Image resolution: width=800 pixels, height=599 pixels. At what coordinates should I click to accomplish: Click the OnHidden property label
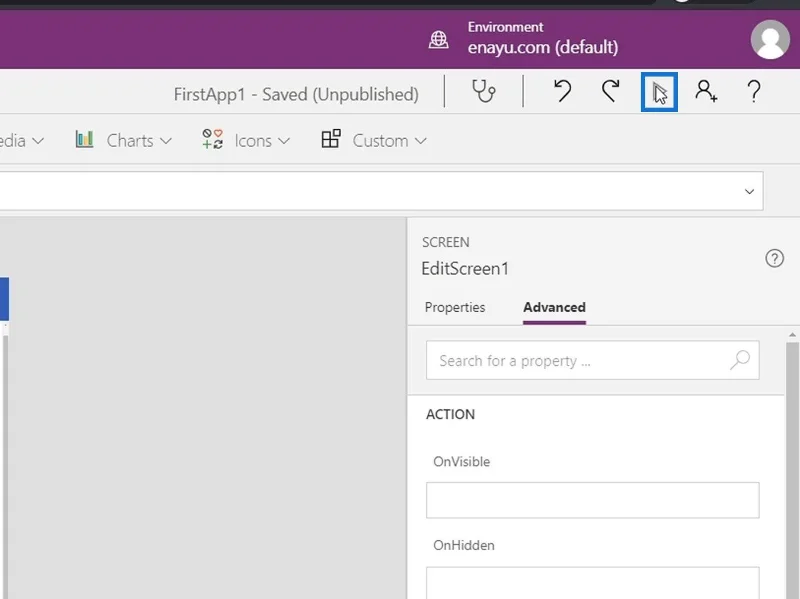tap(464, 545)
